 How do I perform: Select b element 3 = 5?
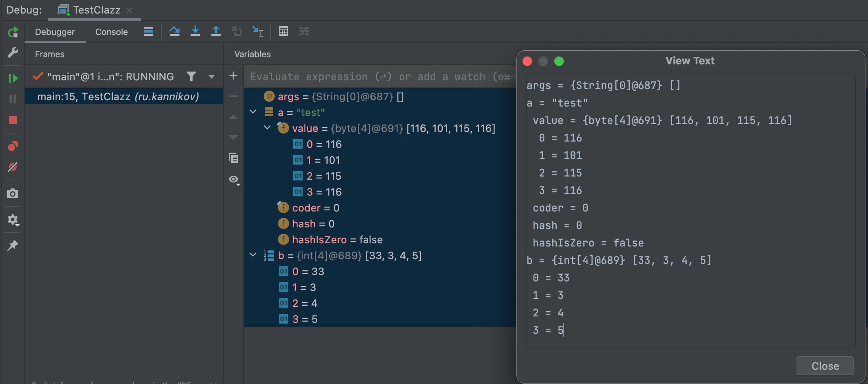click(380, 319)
